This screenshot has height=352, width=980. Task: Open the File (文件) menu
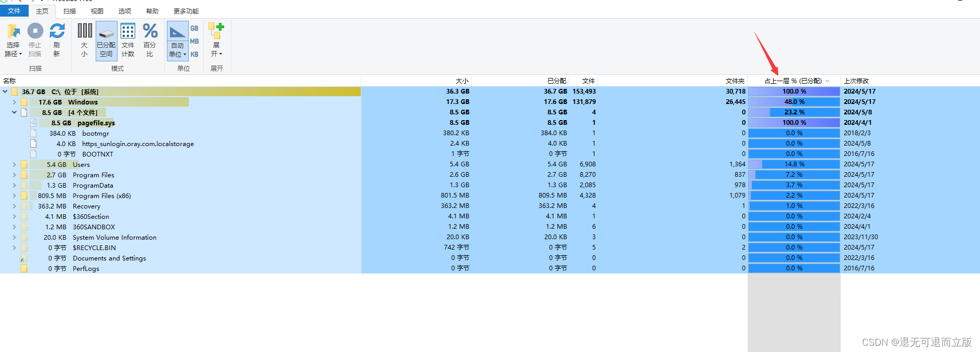14,11
